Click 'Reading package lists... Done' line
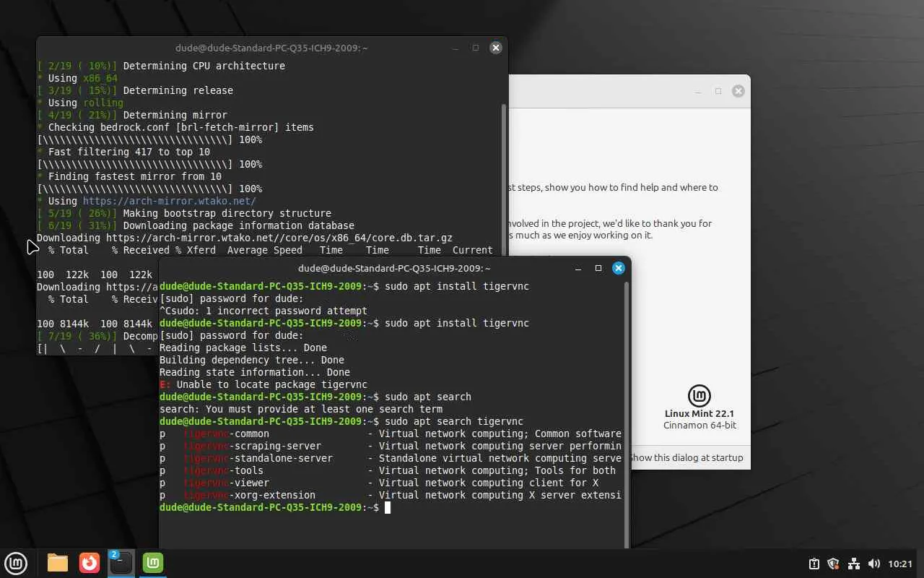 click(x=243, y=348)
